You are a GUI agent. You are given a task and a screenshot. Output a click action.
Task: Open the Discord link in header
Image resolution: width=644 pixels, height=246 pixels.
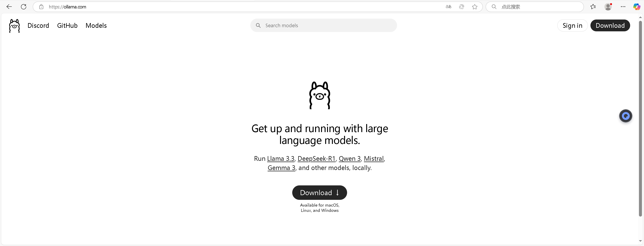pyautogui.click(x=38, y=26)
